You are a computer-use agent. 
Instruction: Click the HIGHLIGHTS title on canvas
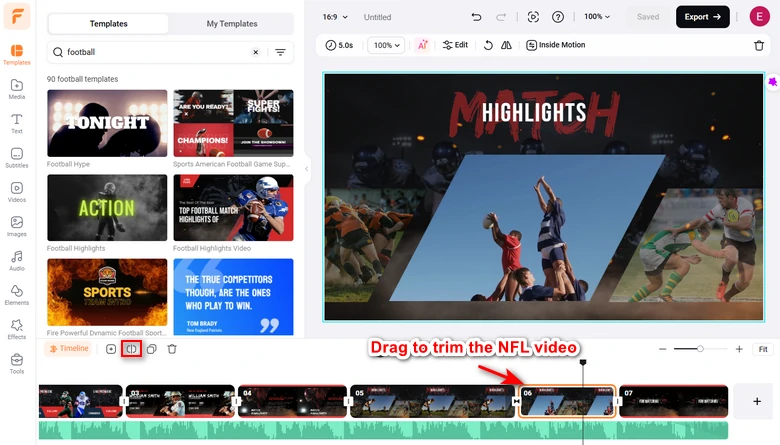point(534,112)
